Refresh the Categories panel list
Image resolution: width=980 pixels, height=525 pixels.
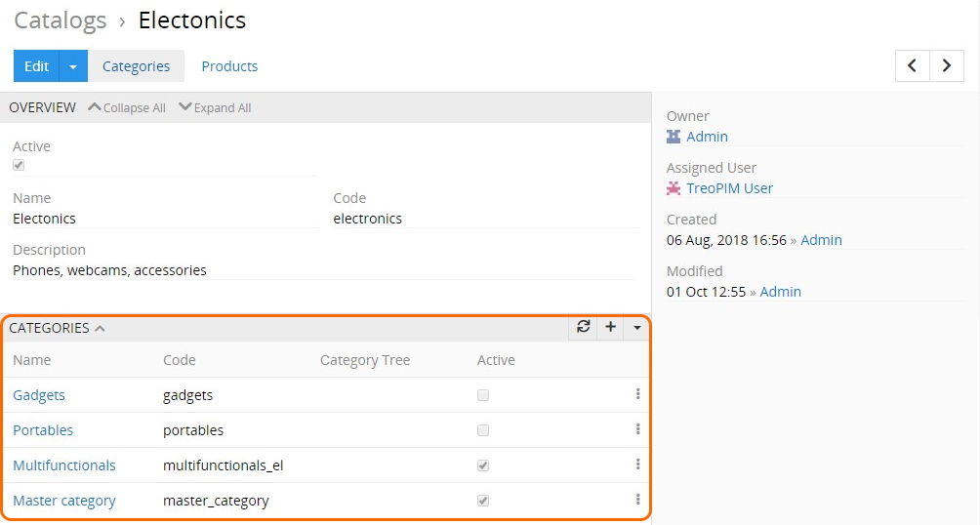tap(584, 328)
